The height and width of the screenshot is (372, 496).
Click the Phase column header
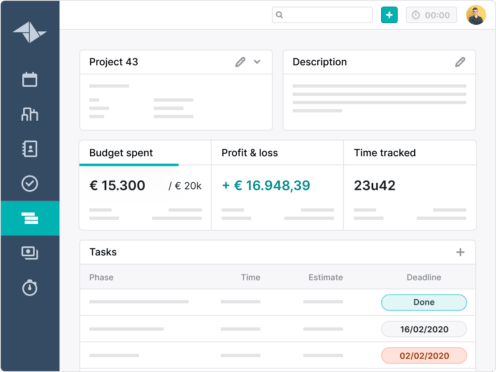pos(101,277)
